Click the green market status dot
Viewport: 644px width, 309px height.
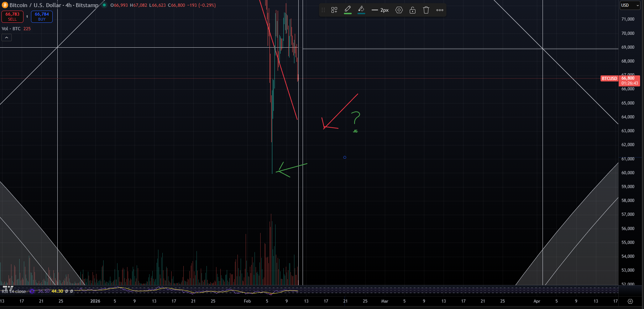pos(104,5)
